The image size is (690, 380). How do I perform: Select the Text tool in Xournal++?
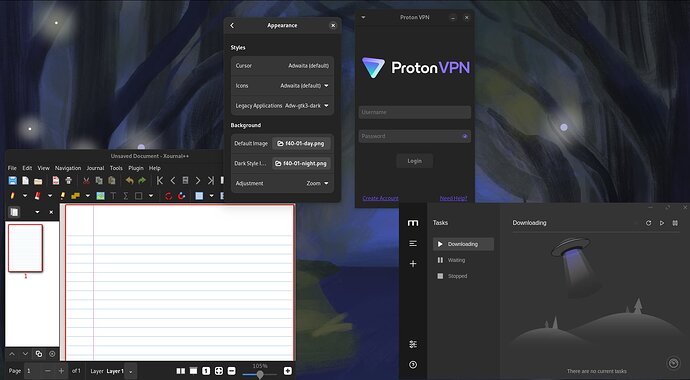pos(113,196)
